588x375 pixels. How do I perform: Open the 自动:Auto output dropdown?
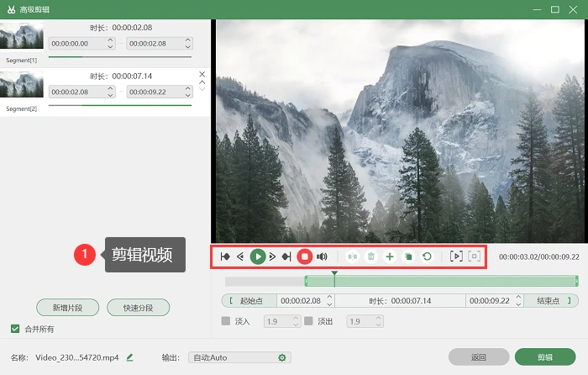[x=239, y=357]
